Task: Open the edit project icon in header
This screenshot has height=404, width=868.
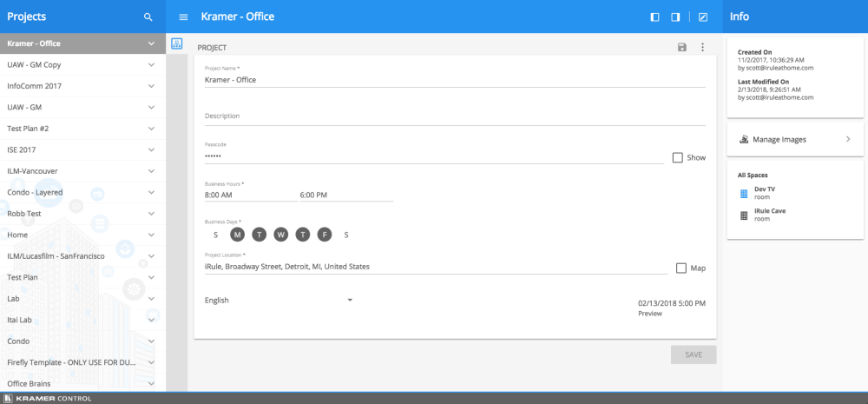Action: click(703, 17)
